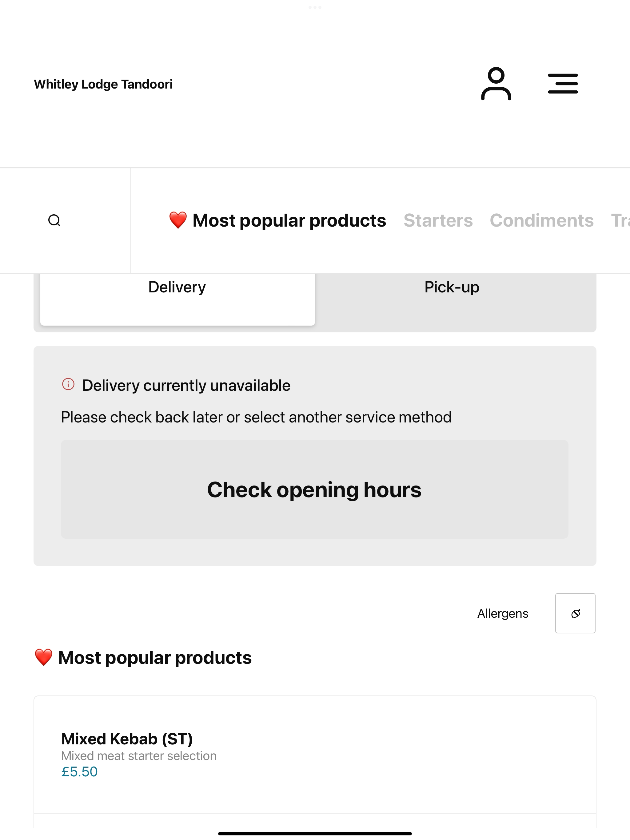The width and height of the screenshot is (630, 840).
Task: Go to the Starters category tab
Action: (x=438, y=221)
